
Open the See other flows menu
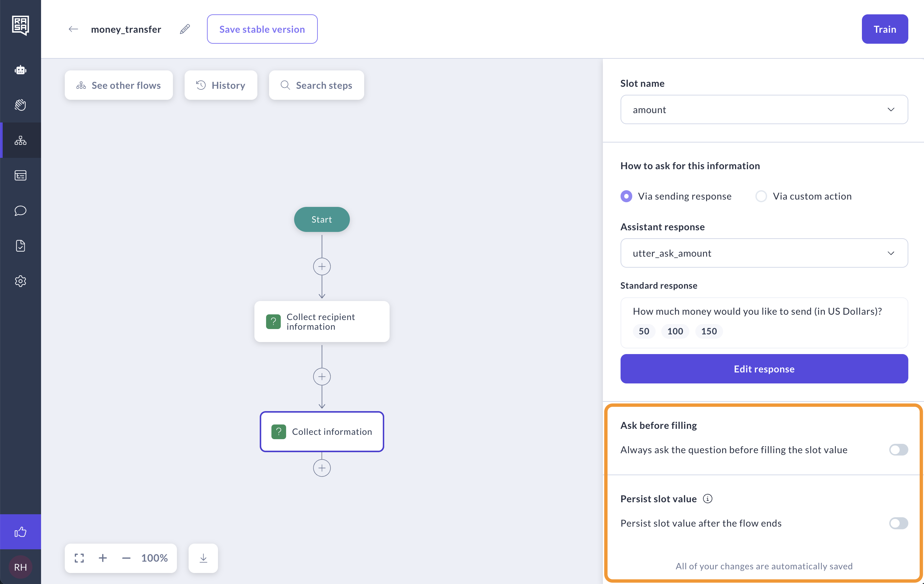119,85
